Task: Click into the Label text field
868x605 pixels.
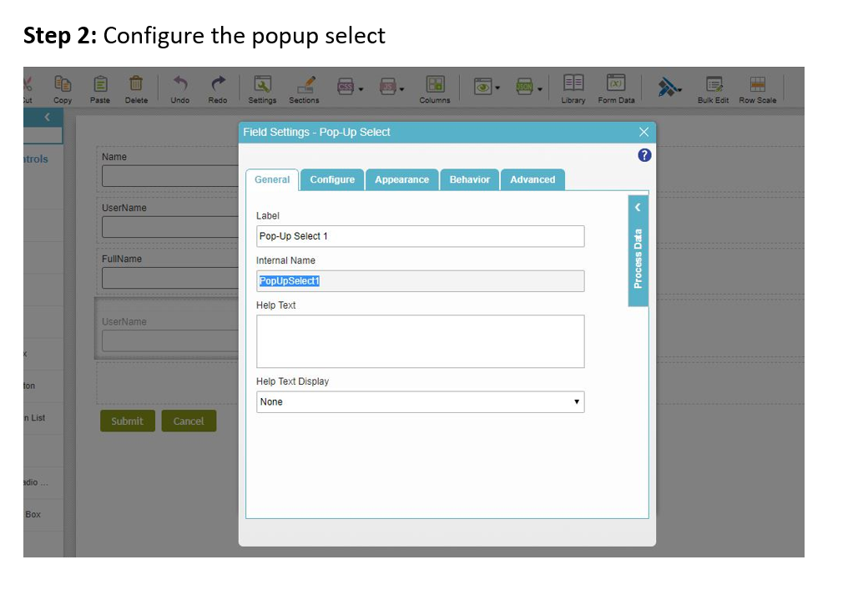Action: 420,236
